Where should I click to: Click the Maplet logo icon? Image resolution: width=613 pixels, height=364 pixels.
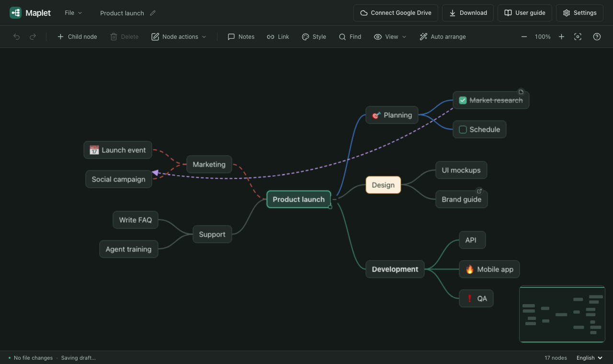[x=15, y=13]
